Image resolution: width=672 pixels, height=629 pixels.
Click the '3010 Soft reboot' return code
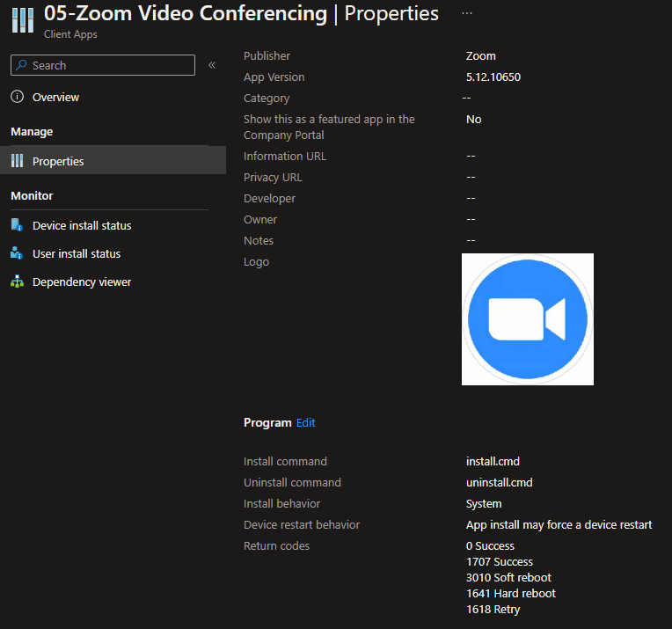pos(508,578)
